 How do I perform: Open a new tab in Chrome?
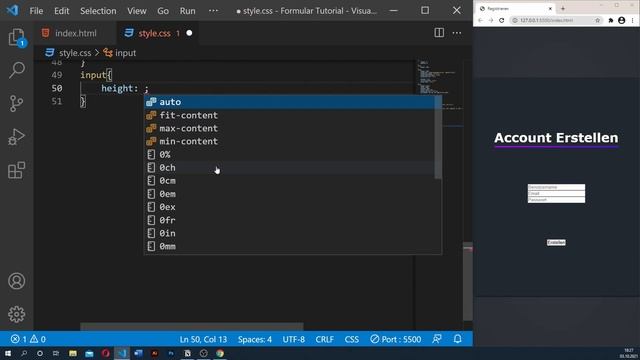pyautogui.click(x=563, y=8)
